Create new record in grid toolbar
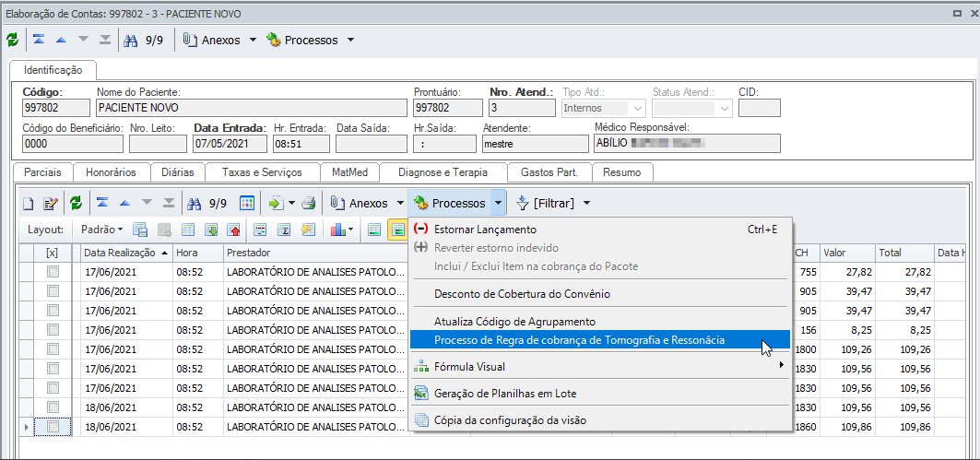The image size is (980, 460). (x=29, y=203)
